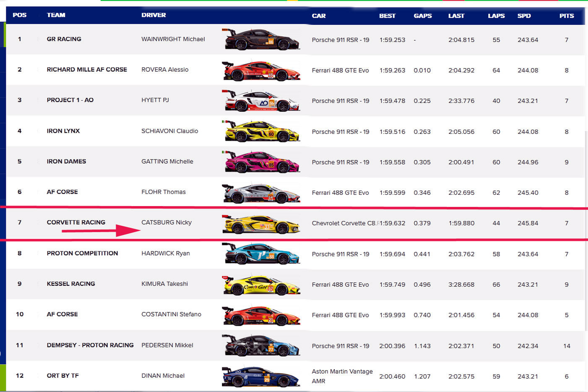The height and width of the screenshot is (392, 588).
Task: Click driver name CATSBURG Nicky
Action: pyautogui.click(x=167, y=222)
